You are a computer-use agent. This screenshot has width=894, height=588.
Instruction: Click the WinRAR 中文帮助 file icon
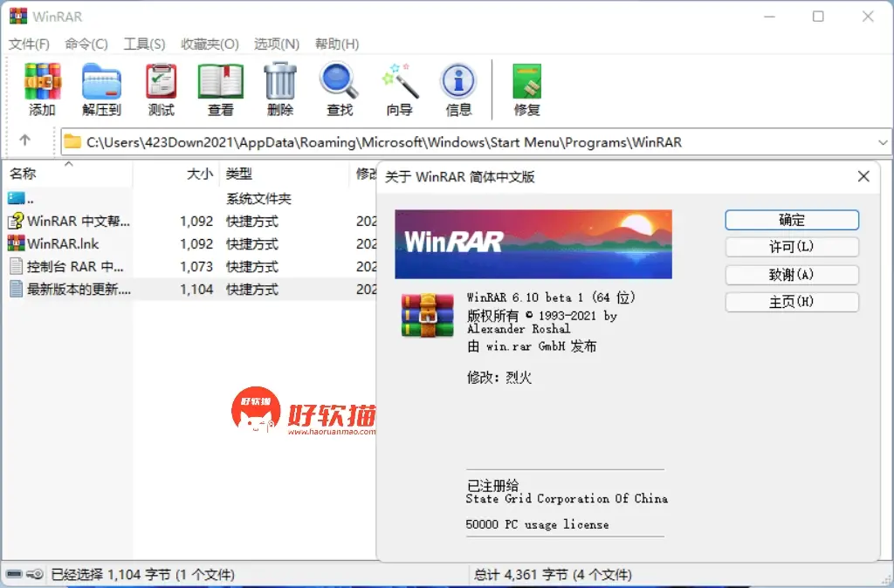coord(16,221)
